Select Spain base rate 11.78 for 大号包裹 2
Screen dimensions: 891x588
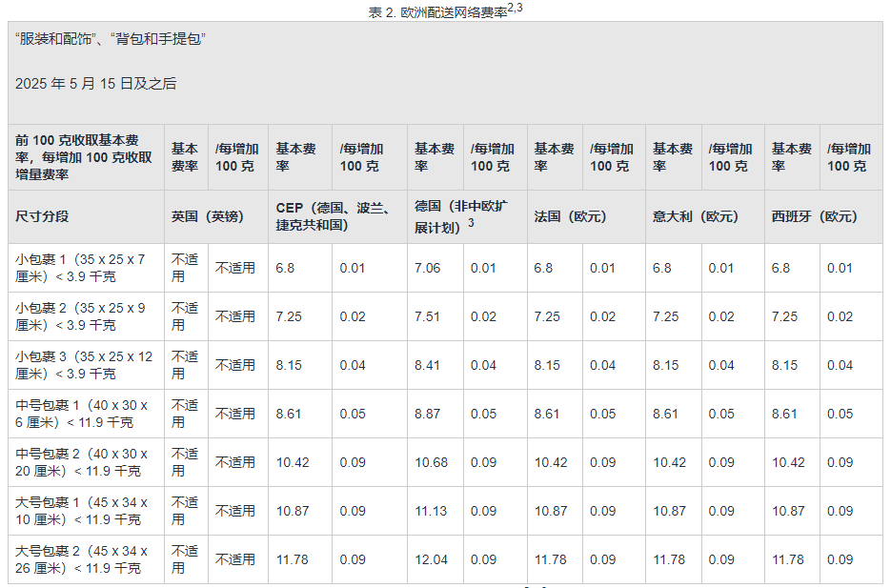click(788, 559)
